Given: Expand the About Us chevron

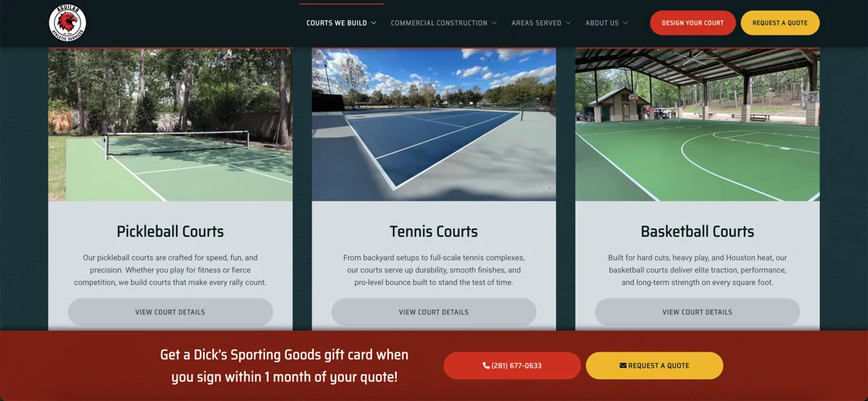Looking at the screenshot, I should [625, 23].
